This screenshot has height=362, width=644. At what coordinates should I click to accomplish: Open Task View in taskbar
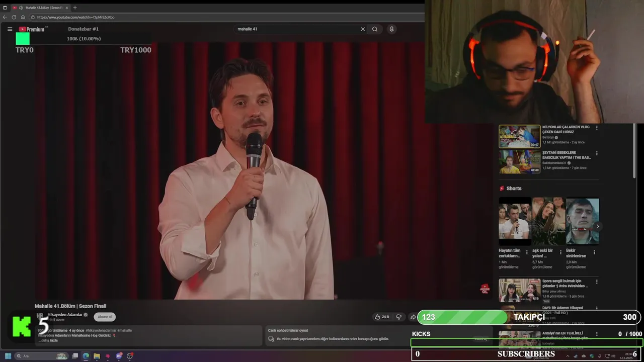pos(75,356)
